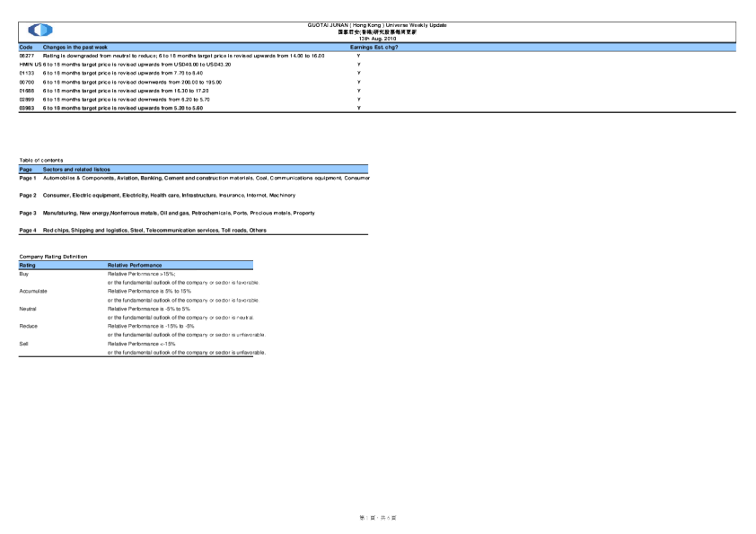
Task: Click the 'Table of contents' heading
Action: click(41, 160)
